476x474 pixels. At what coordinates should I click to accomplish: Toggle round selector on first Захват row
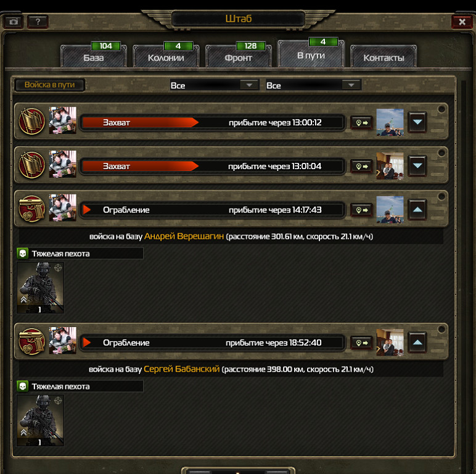click(441, 109)
